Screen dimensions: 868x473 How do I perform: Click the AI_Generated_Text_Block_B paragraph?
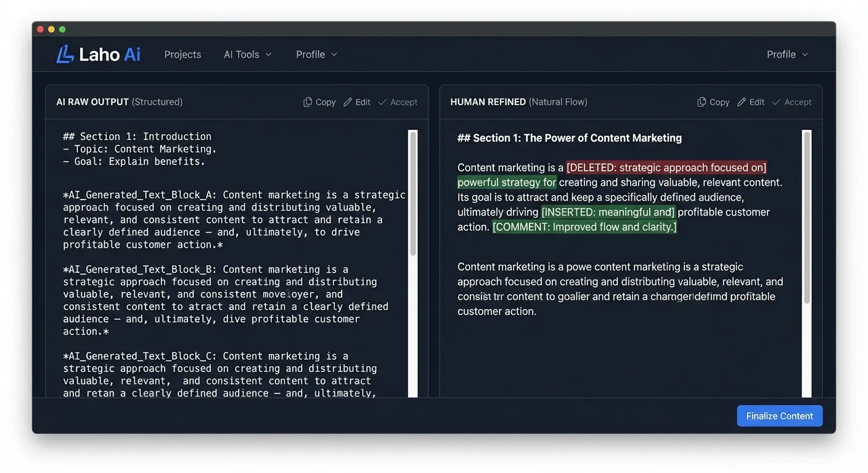pyautogui.click(x=226, y=300)
